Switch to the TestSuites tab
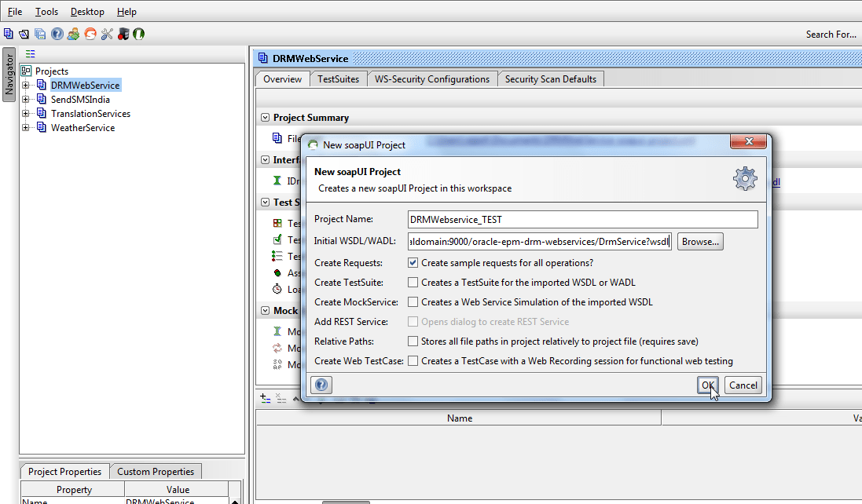Image resolution: width=862 pixels, height=504 pixels. [338, 79]
